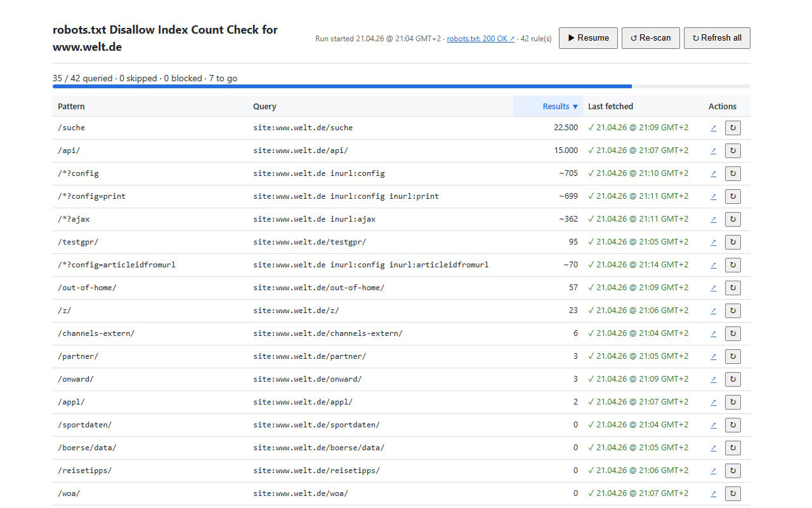Select the query site:www.welt.de/suche
The height and width of the screenshot is (508, 812).
pyautogui.click(x=303, y=128)
